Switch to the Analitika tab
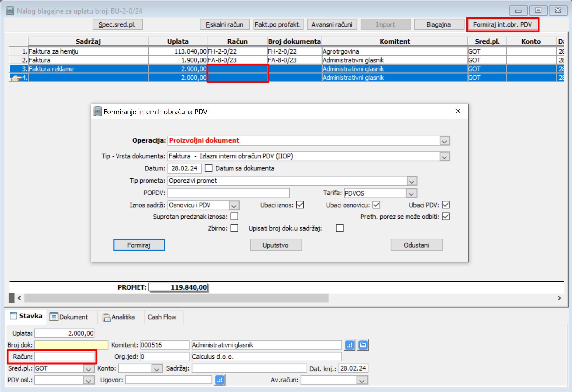 119,317
